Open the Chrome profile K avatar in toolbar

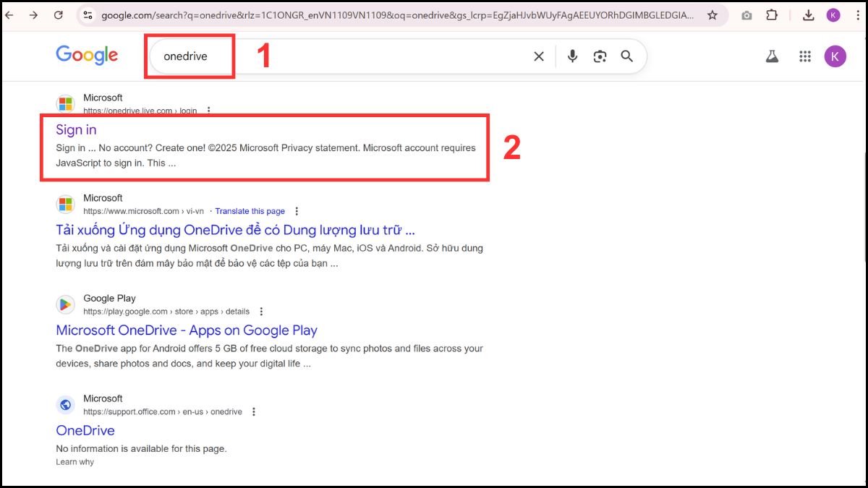pos(833,14)
